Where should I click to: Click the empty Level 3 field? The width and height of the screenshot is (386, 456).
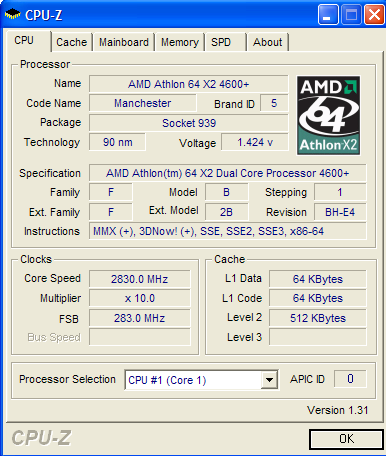click(x=318, y=337)
